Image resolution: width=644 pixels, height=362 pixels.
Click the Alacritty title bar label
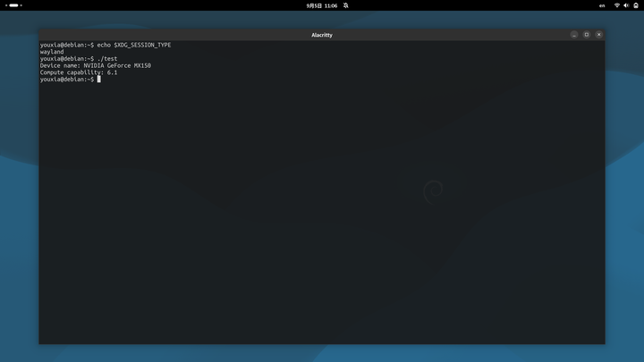322,35
